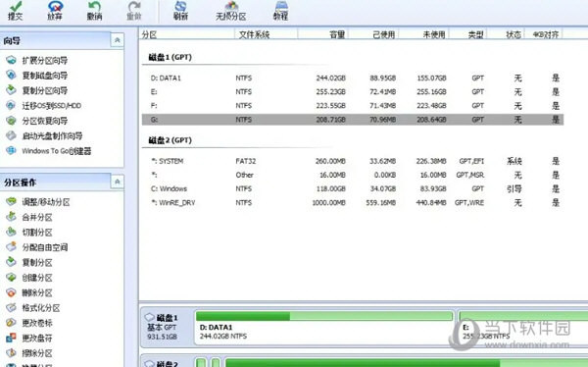The width and height of the screenshot is (588, 367).
Task: Choose 复制分区 in partition operations
Action: tap(37, 263)
